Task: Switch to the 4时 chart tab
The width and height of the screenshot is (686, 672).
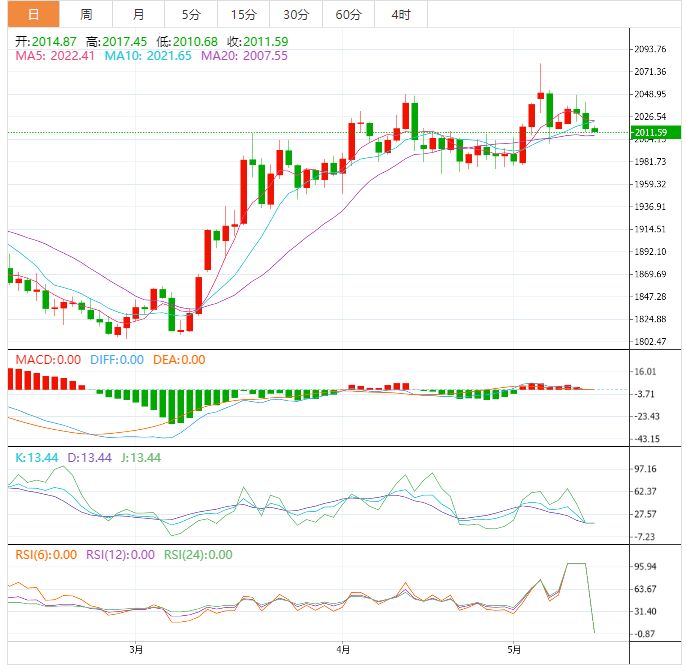Action: 400,14
